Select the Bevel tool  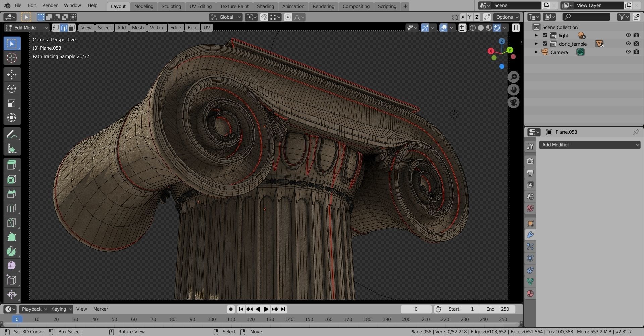tap(12, 194)
